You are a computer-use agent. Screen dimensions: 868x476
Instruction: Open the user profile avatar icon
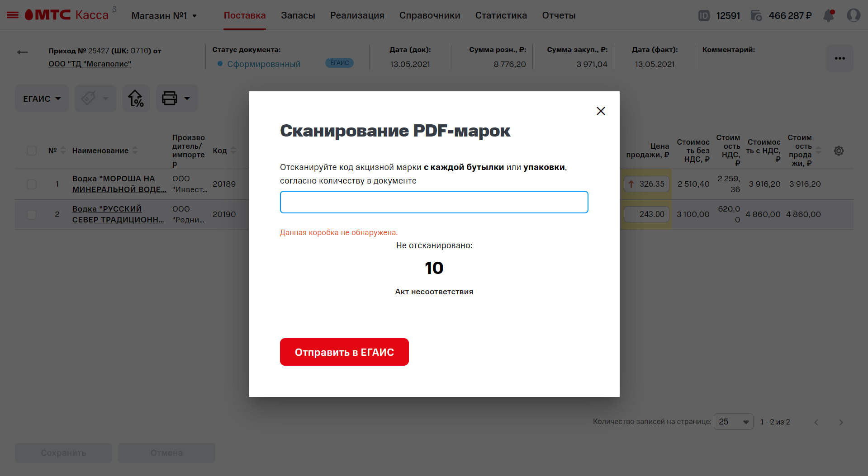(854, 15)
